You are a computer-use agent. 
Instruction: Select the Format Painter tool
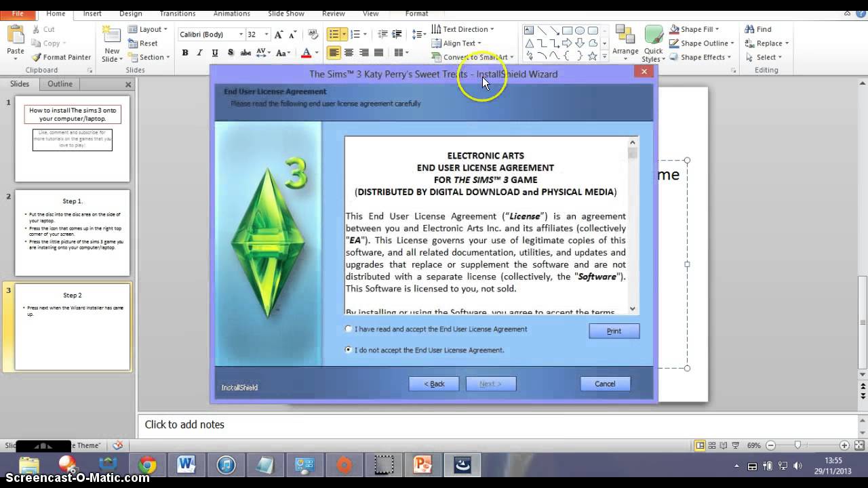61,57
